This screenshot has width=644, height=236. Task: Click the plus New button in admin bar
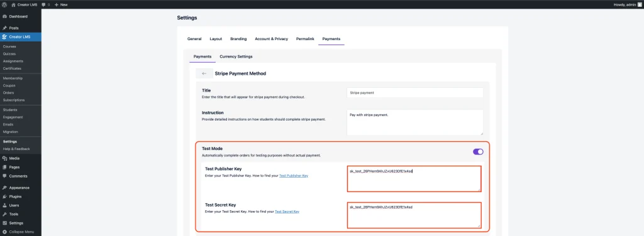(x=61, y=4)
